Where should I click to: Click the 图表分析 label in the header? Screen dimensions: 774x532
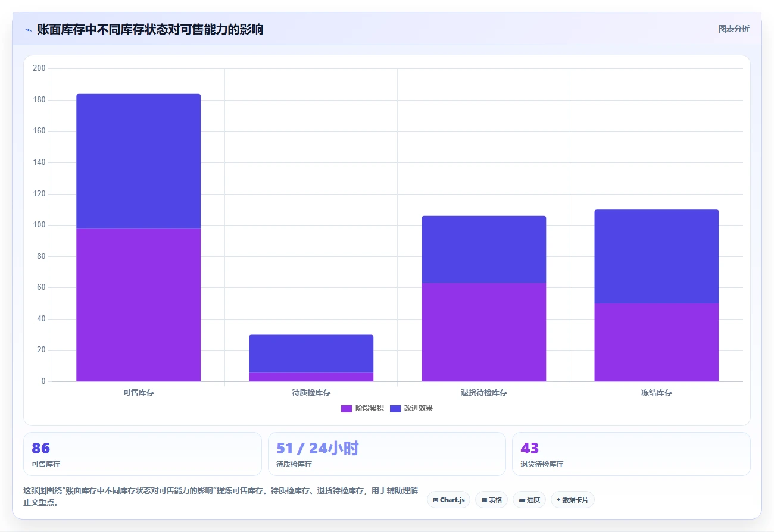734,29
